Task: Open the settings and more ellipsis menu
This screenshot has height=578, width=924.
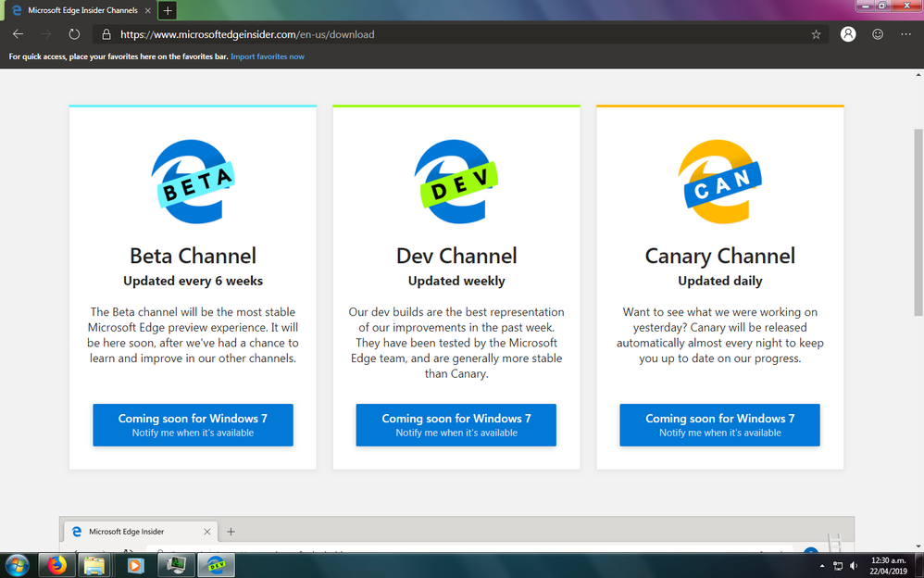Action: point(905,34)
